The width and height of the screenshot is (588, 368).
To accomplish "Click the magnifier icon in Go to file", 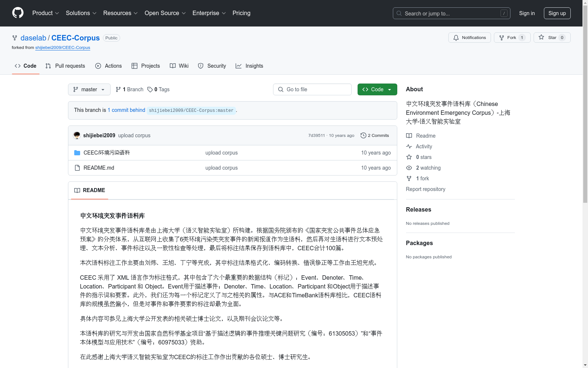I will pos(281,89).
